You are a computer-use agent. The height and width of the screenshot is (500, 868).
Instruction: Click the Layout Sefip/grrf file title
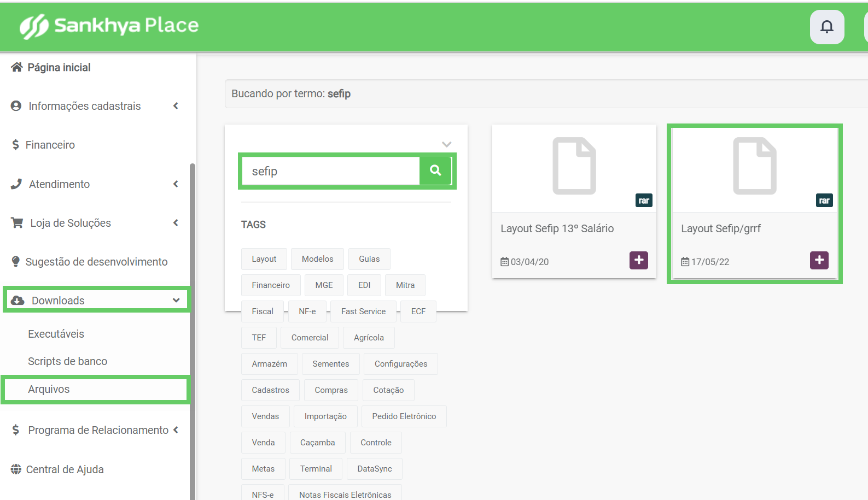tap(721, 228)
